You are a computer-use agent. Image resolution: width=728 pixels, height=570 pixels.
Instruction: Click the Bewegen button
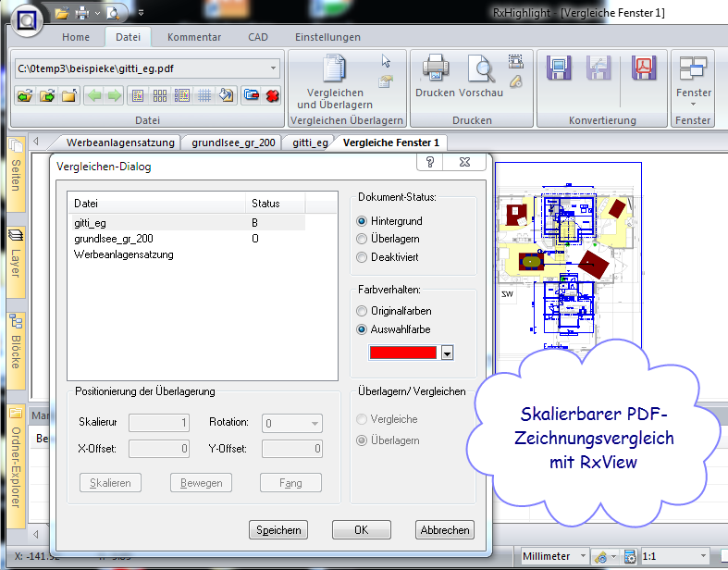[201, 483]
